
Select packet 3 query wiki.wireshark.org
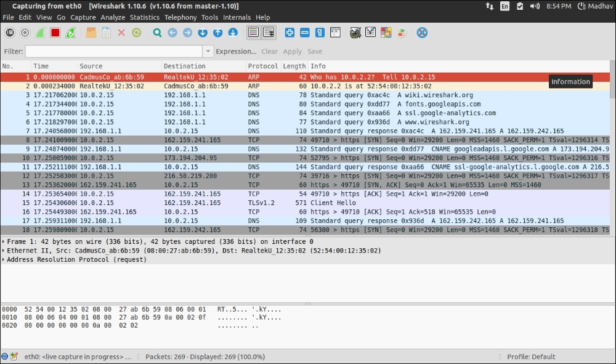click(306, 95)
